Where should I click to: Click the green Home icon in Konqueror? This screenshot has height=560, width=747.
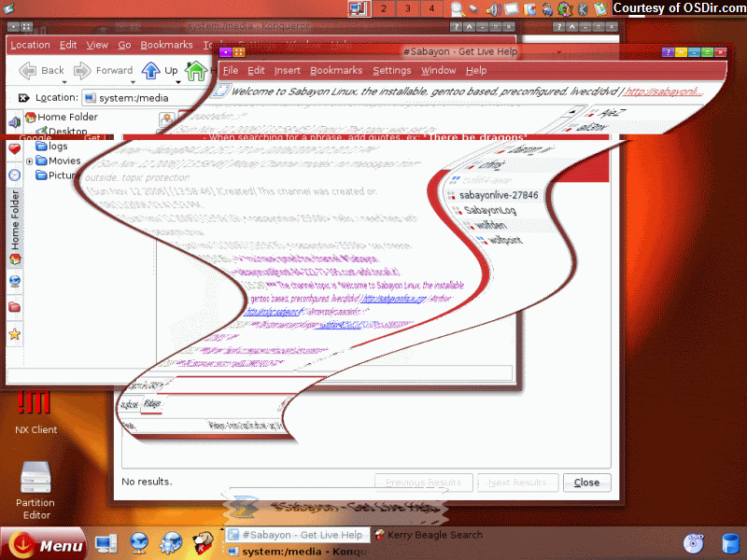coord(195,71)
